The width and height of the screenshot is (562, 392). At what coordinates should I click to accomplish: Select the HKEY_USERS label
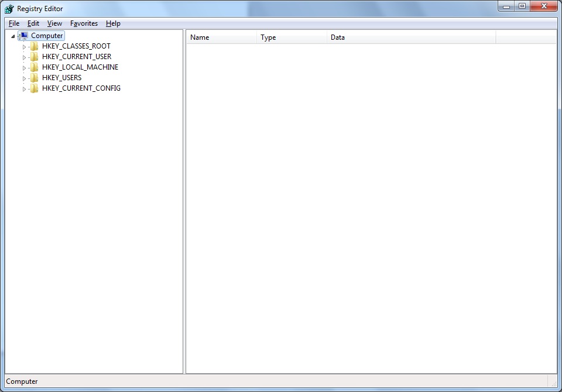(61, 78)
